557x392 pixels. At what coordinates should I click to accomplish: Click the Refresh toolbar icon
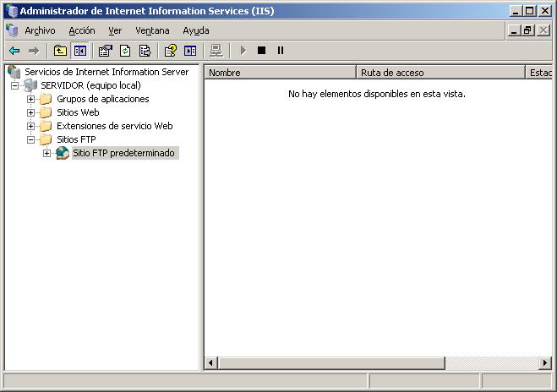point(125,51)
